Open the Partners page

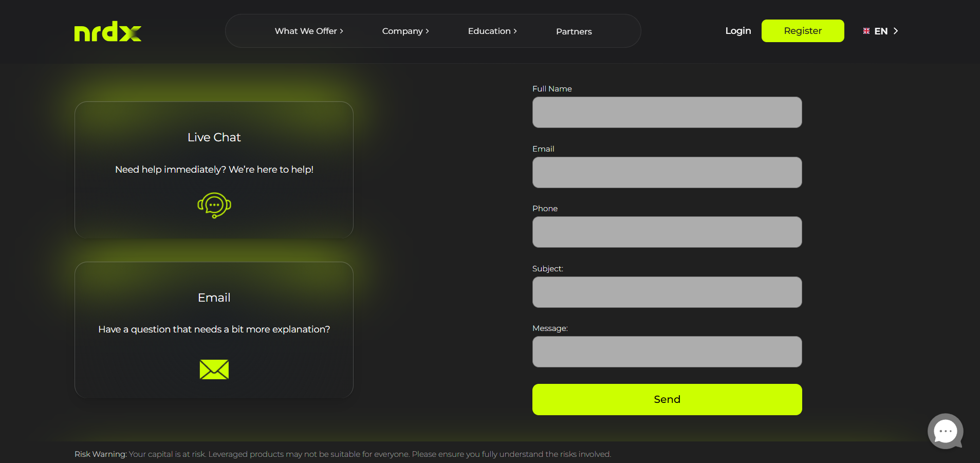click(x=574, y=31)
